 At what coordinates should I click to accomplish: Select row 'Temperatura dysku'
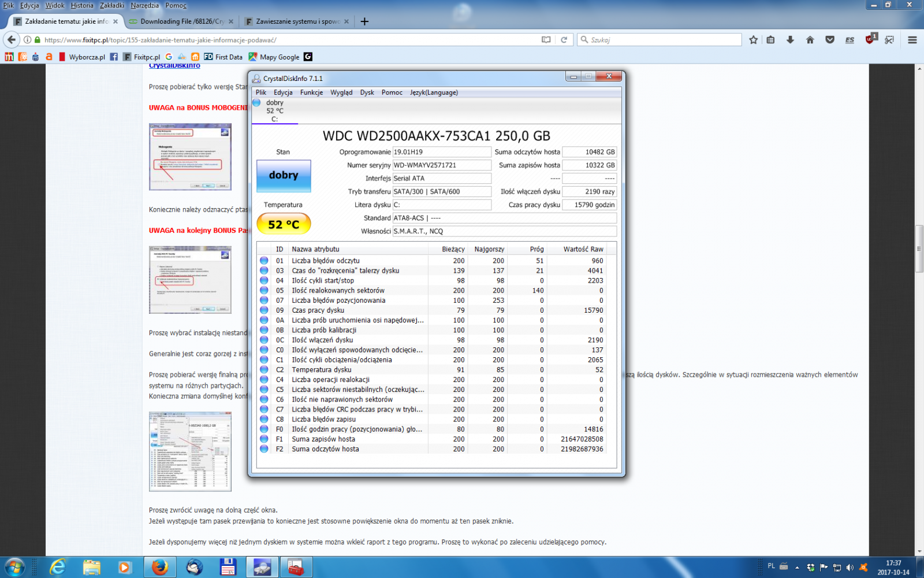pos(437,369)
